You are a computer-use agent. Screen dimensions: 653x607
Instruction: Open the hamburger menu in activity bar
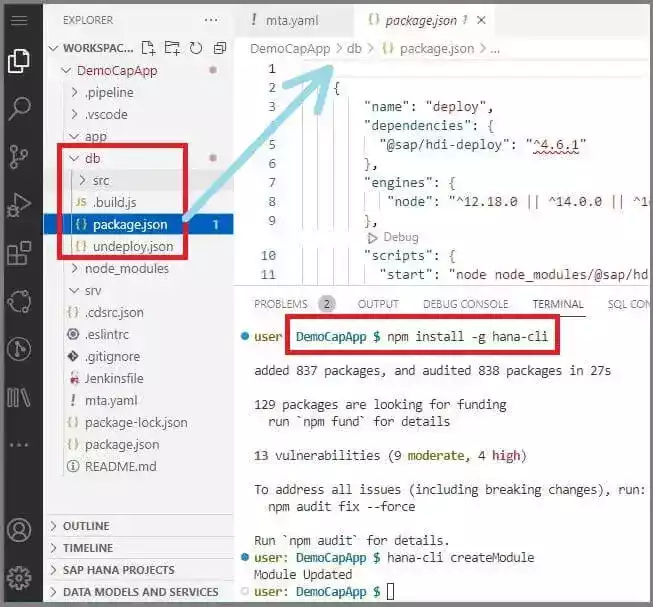19,20
